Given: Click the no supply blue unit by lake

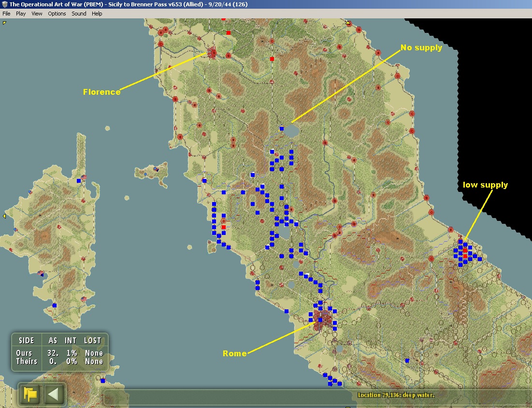Looking at the screenshot, I should [x=281, y=128].
